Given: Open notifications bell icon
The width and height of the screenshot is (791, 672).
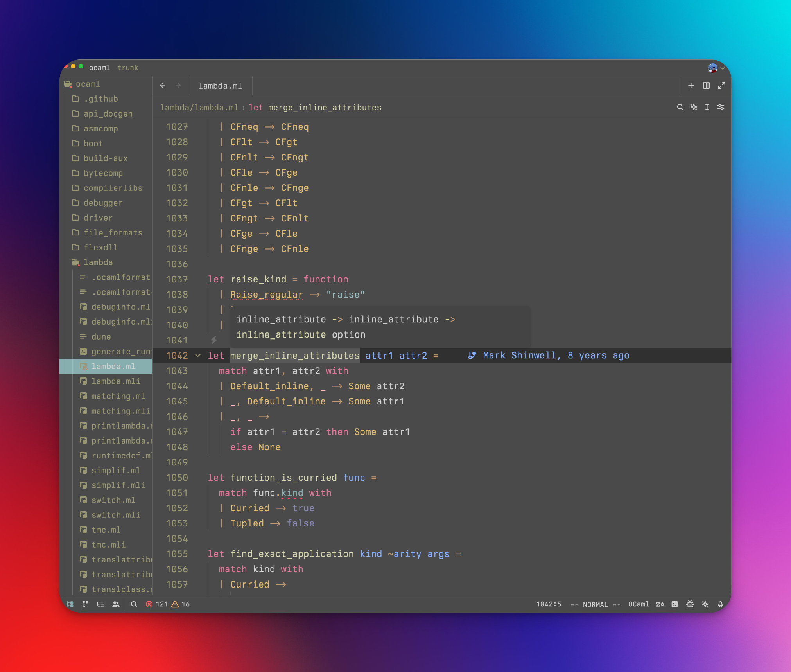Looking at the screenshot, I should [720, 604].
